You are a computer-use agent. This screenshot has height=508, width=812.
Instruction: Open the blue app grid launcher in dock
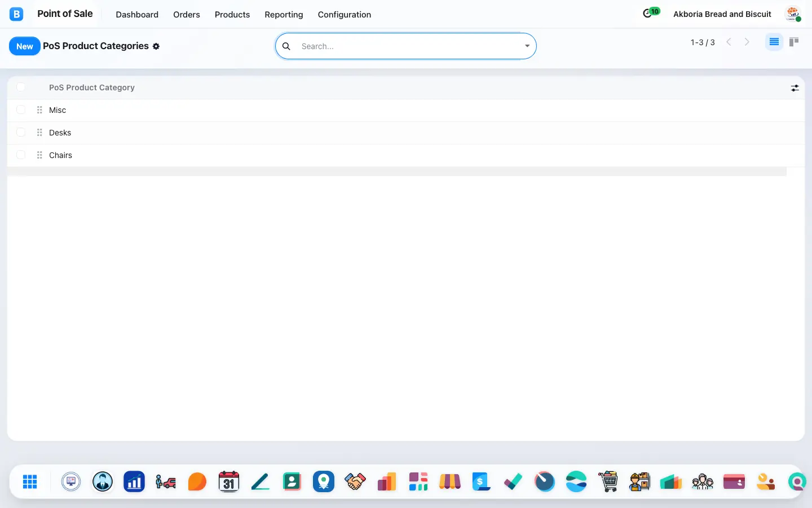pyautogui.click(x=30, y=481)
